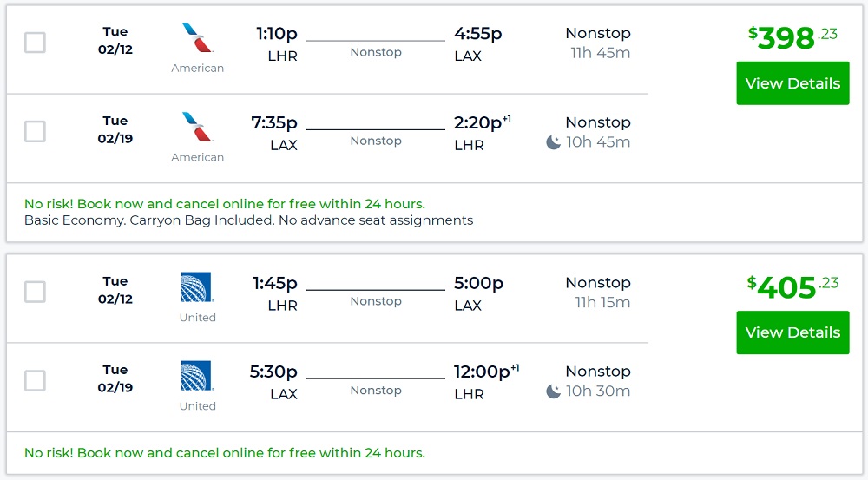Check the American 1:10p LHR departure checkbox

(x=35, y=43)
